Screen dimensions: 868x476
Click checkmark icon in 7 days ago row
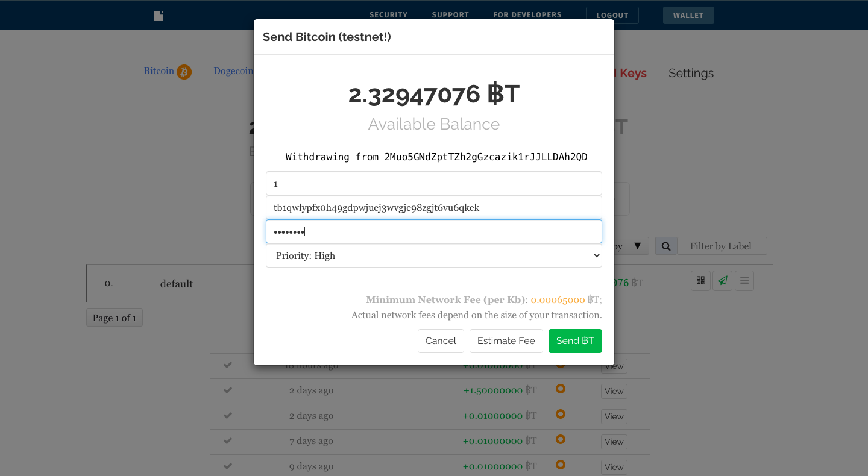click(x=228, y=440)
